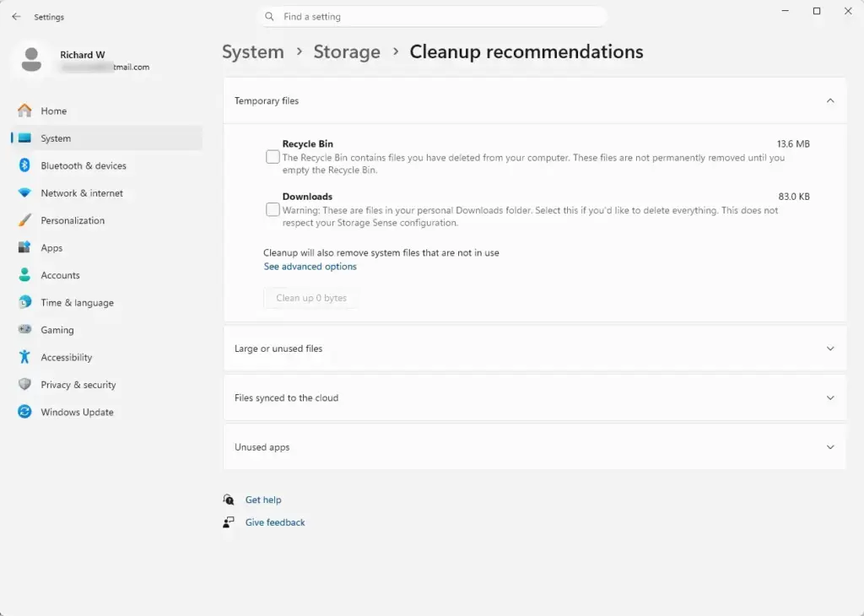The height and width of the screenshot is (616, 864).
Task: Open Gaming settings
Action: click(106, 329)
